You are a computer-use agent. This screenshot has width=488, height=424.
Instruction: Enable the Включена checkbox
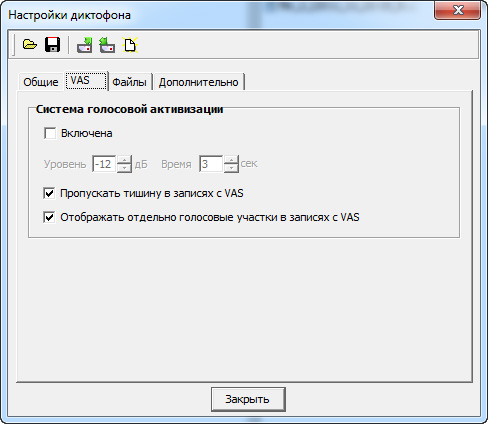(50, 133)
